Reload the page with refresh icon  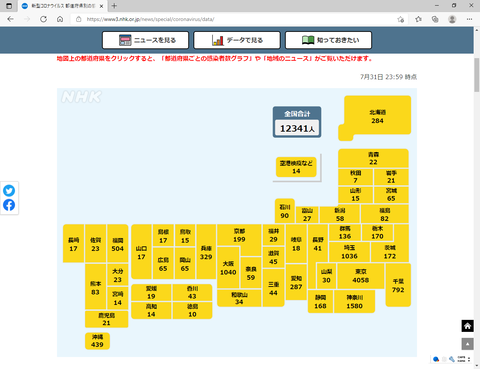pos(43,19)
